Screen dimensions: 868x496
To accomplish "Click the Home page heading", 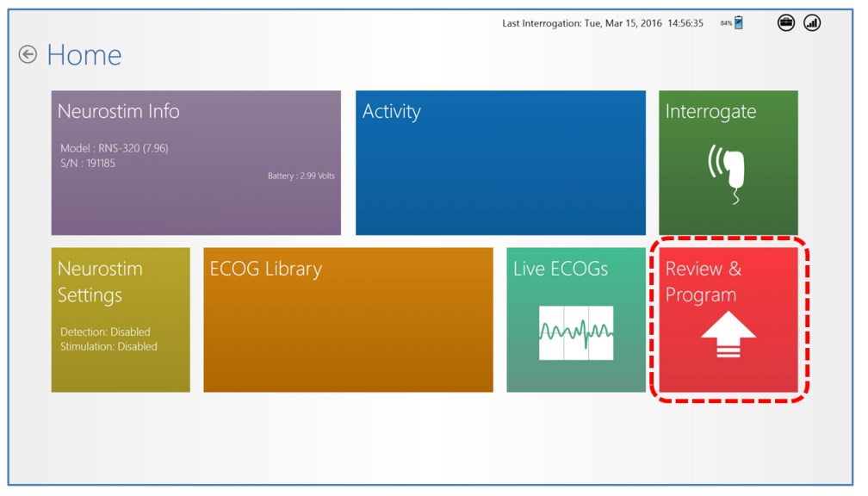I will pos(84,55).
